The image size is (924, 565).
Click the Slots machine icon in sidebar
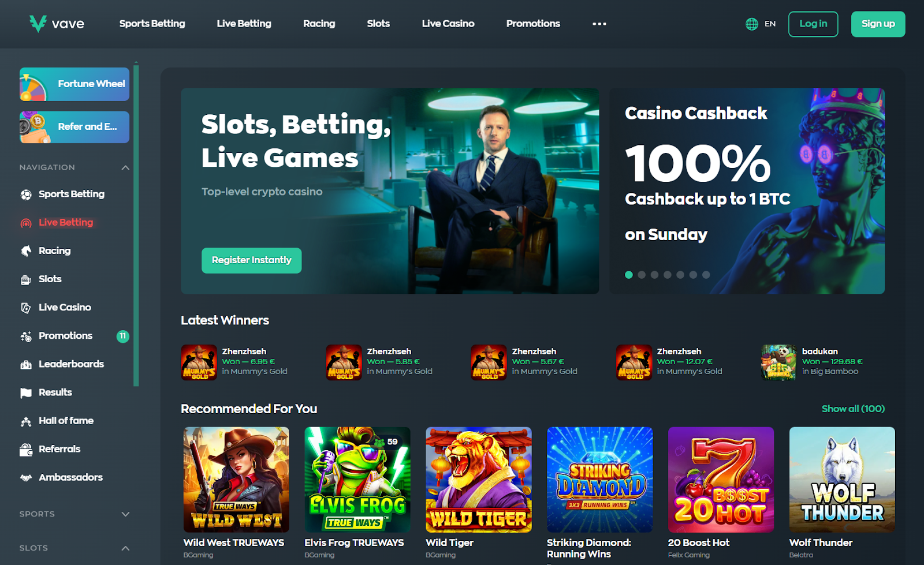coord(26,279)
